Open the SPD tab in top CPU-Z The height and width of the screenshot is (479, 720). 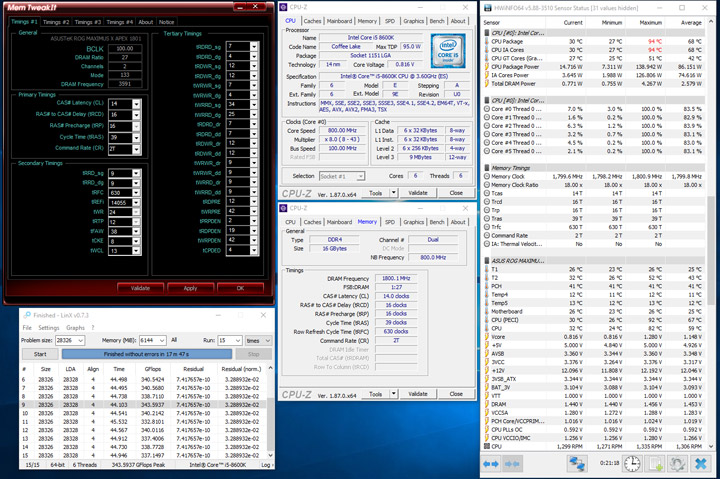[389, 20]
